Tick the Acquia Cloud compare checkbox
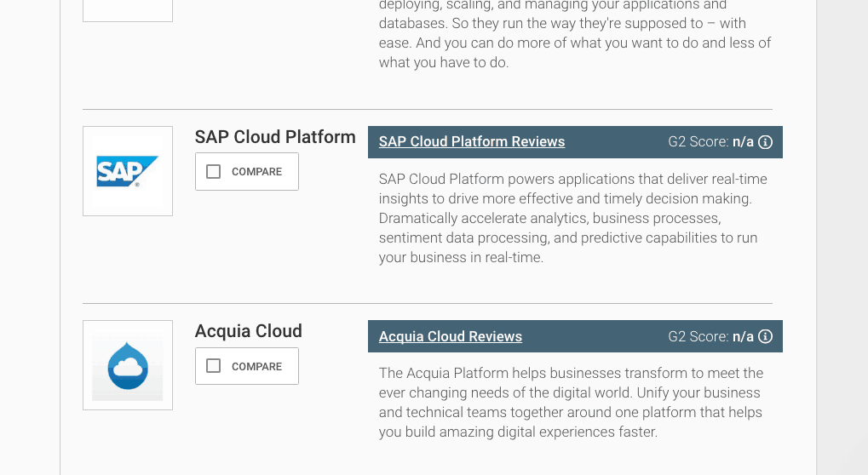 click(x=213, y=366)
